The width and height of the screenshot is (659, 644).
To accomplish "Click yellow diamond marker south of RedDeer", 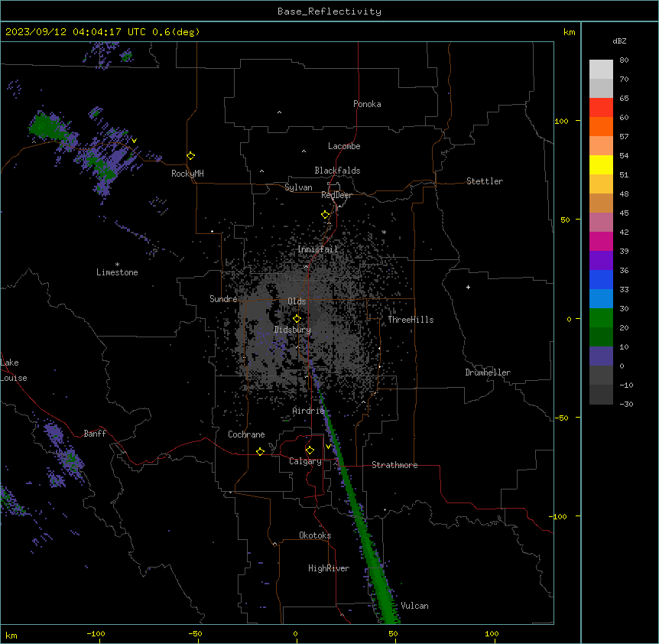I will click(326, 215).
